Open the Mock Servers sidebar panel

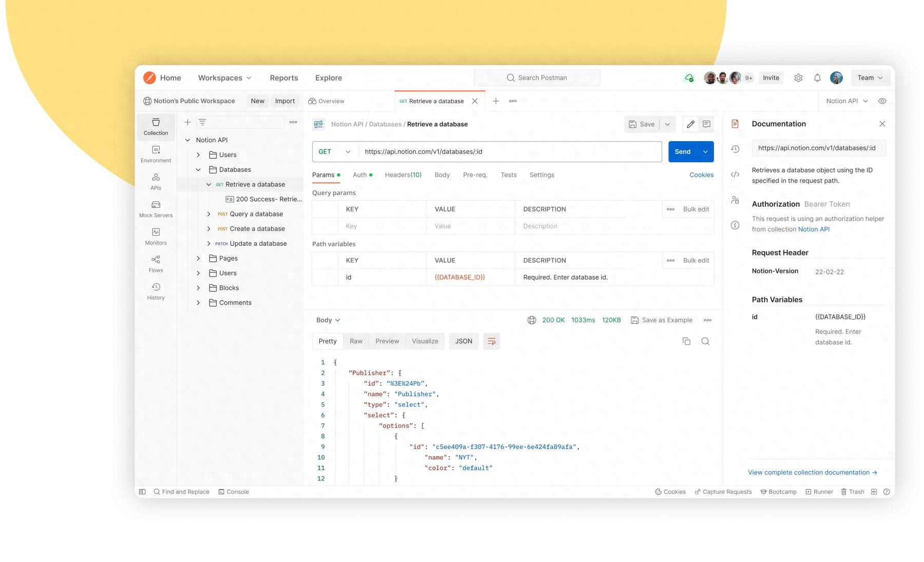click(156, 209)
